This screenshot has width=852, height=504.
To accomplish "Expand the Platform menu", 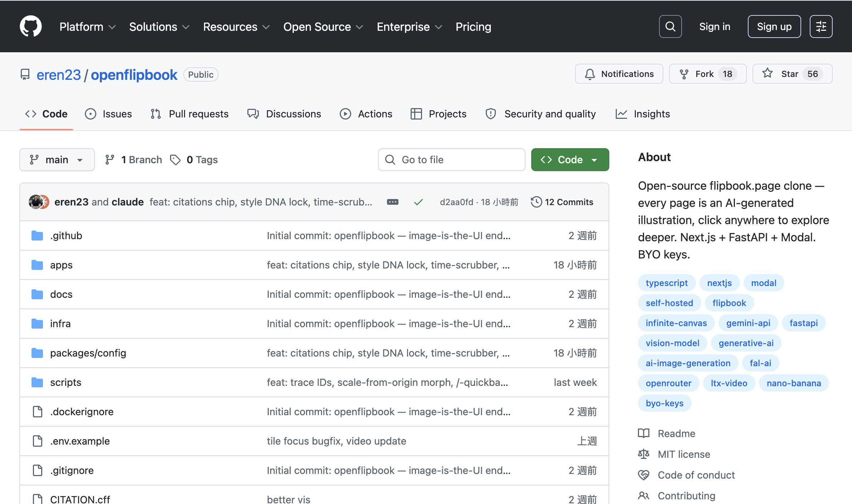I will tap(88, 27).
